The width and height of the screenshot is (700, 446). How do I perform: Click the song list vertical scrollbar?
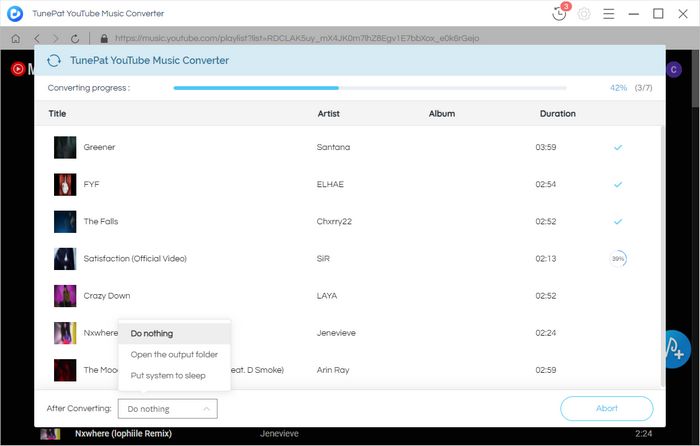[662, 257]
